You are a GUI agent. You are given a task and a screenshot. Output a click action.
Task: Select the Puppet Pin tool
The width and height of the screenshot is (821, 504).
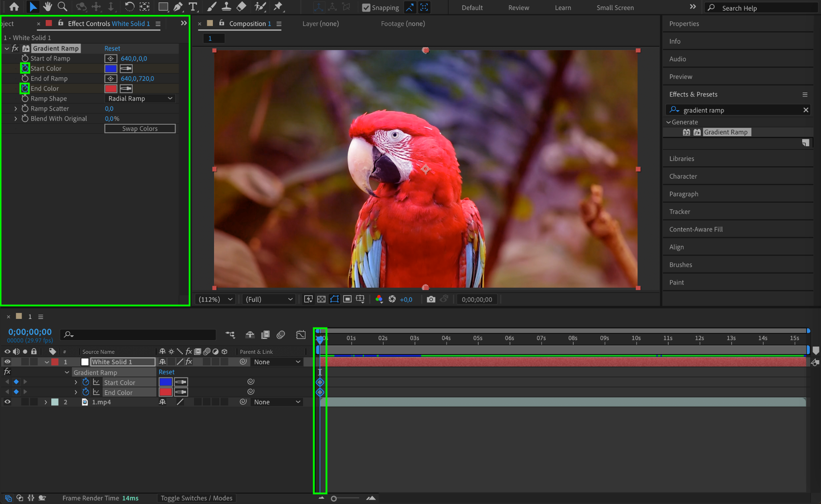(277, 6)
